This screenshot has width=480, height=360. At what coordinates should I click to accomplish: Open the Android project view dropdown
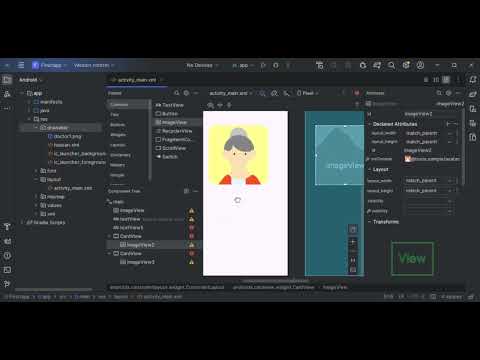pyautogui.click(x=31, y=80)
